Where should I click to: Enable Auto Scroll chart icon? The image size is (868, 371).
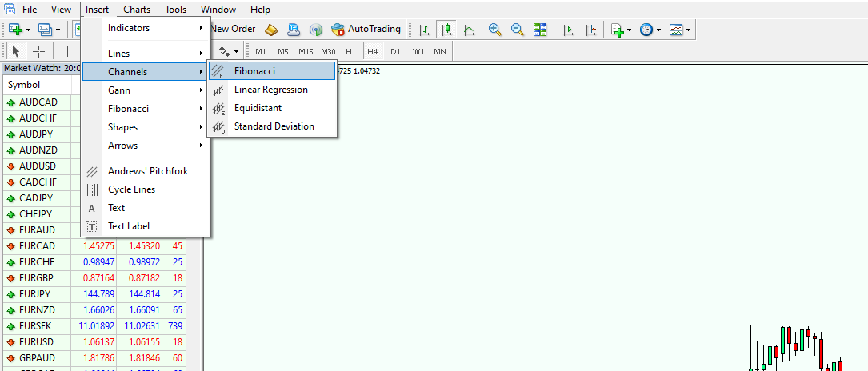click(568, 30)
